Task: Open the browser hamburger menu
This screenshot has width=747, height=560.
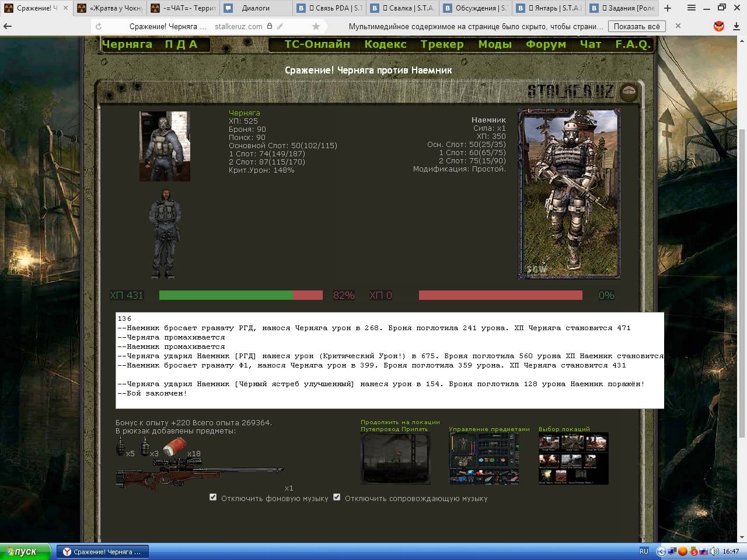Action: click(692, 8)
